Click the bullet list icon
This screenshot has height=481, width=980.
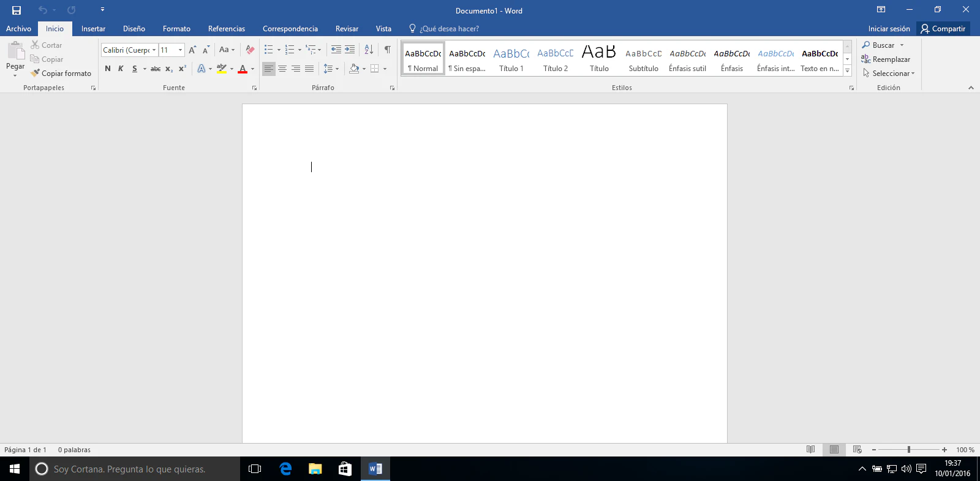pos(268,50)
